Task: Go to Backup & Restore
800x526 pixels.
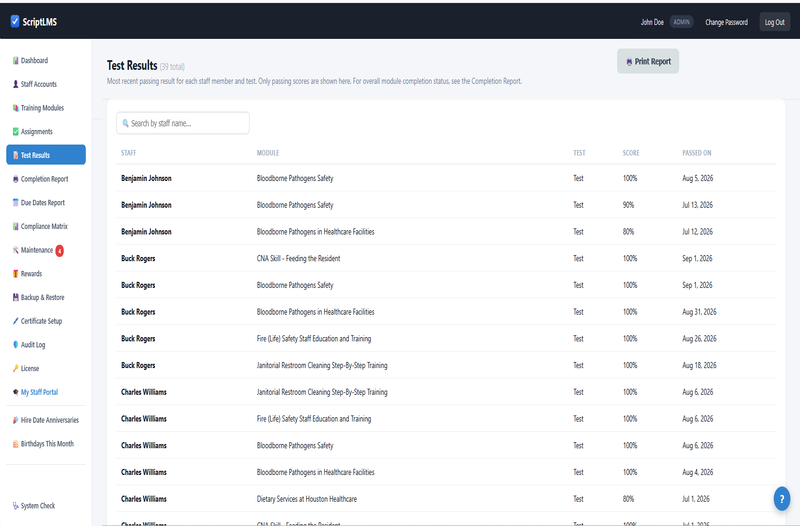Action: click(x=46, y=297)
